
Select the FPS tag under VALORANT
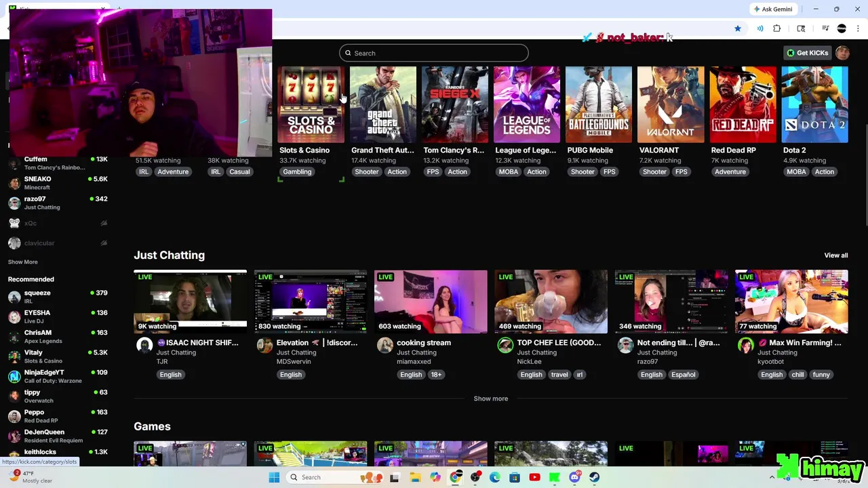(682, 172)
